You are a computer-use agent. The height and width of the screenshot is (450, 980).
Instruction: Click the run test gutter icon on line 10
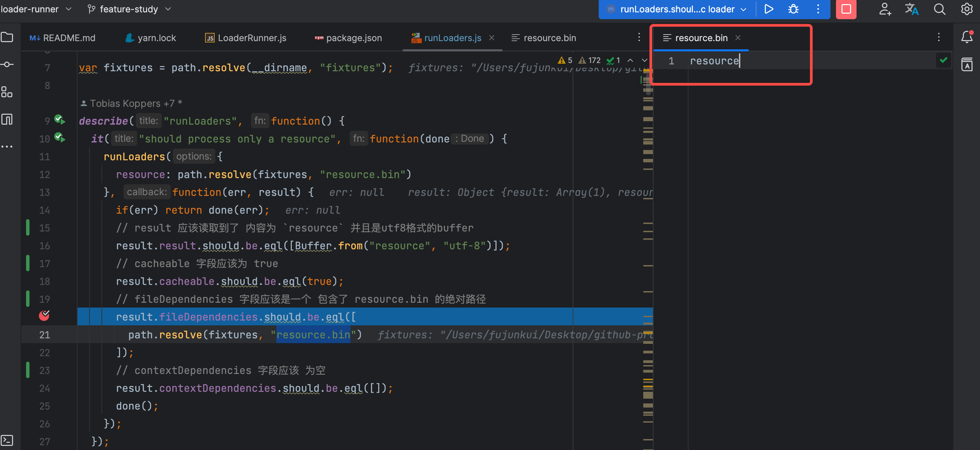click(x=60, y=138)
